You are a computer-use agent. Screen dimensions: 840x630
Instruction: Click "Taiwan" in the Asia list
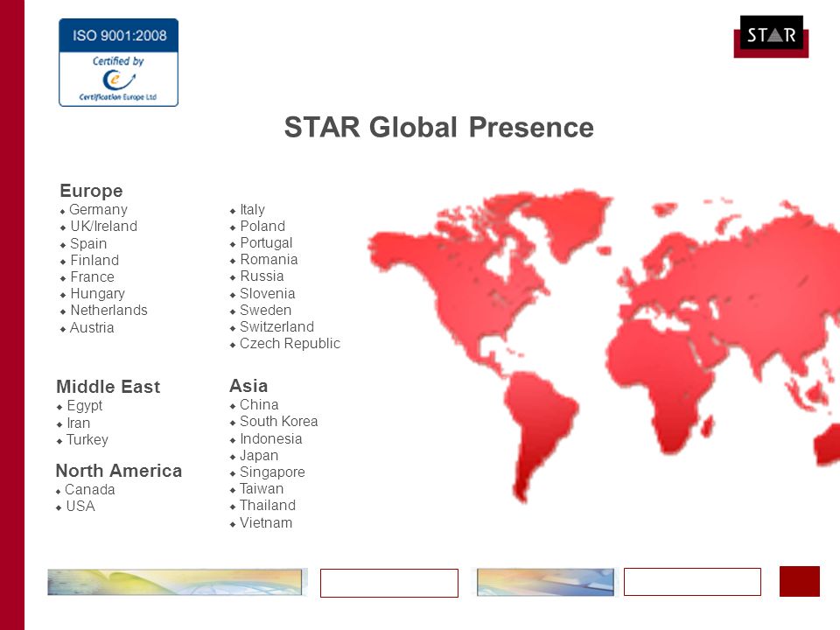262,488
